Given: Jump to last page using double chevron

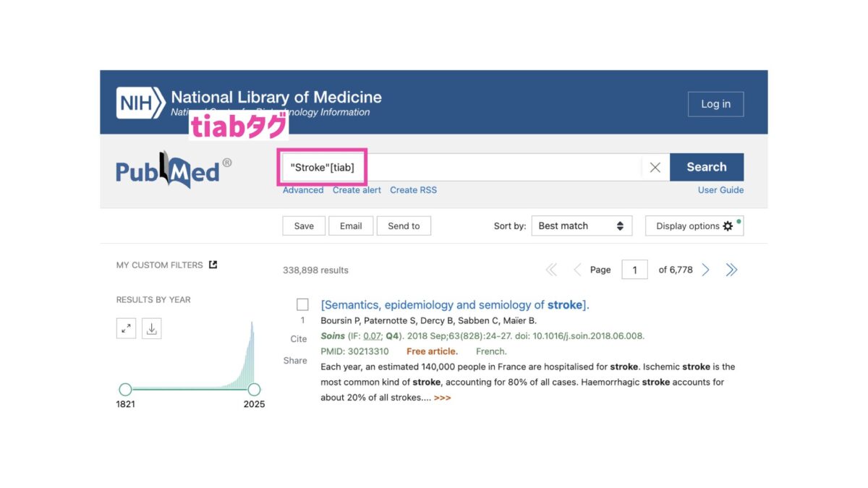Looking at the screenshot, I should click(x=731, y=270).
